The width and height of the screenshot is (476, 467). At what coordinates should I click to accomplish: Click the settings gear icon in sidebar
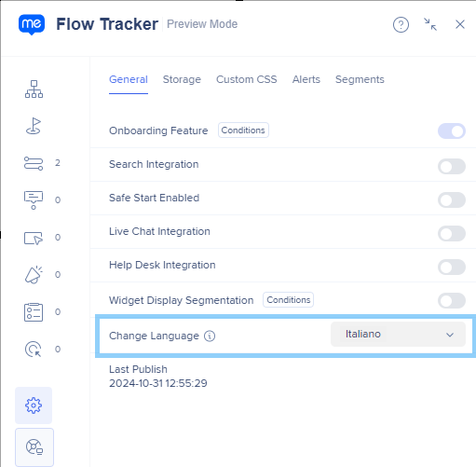pos(34,405)
